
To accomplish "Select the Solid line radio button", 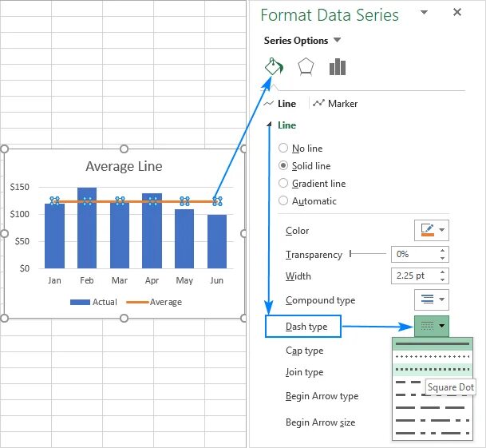I will point(283,165).
